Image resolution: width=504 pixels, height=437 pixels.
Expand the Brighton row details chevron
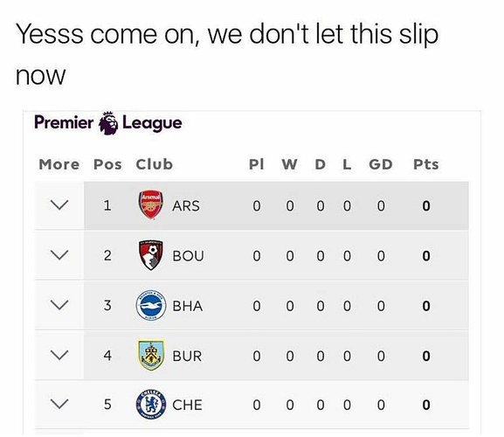point(59,305)
